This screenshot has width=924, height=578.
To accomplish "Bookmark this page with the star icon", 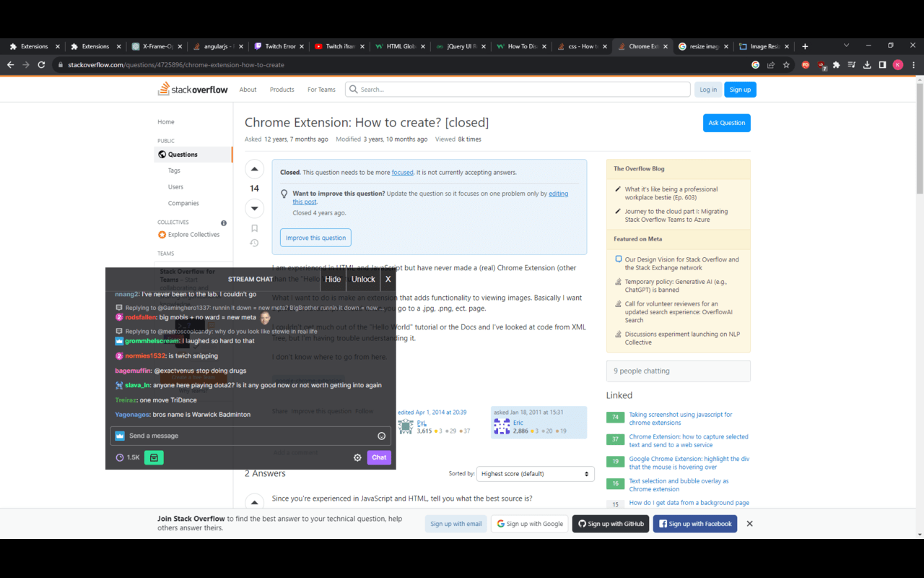I will (786, 65).
